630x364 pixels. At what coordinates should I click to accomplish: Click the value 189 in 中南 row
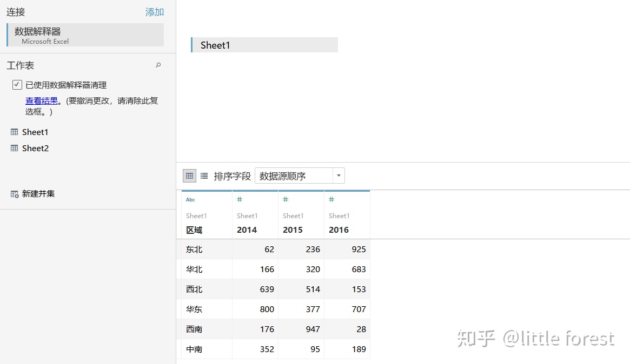pos(359,349)
